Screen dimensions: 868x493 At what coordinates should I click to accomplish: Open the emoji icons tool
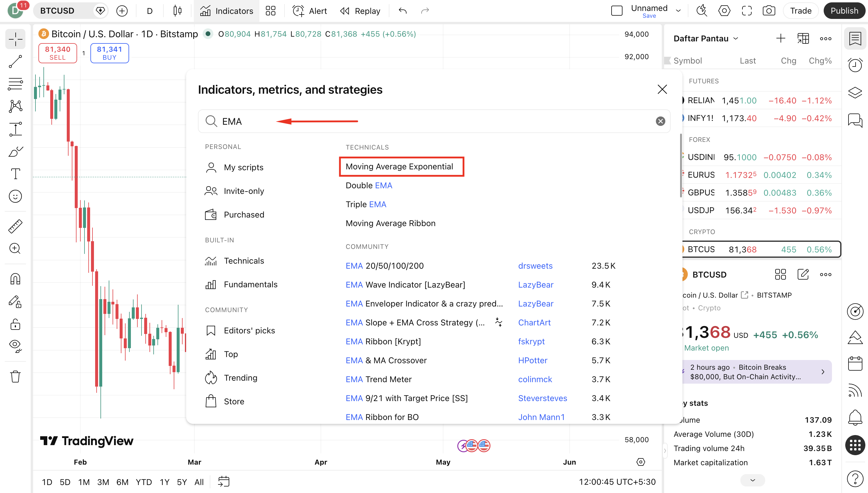[x=15, y=196]
